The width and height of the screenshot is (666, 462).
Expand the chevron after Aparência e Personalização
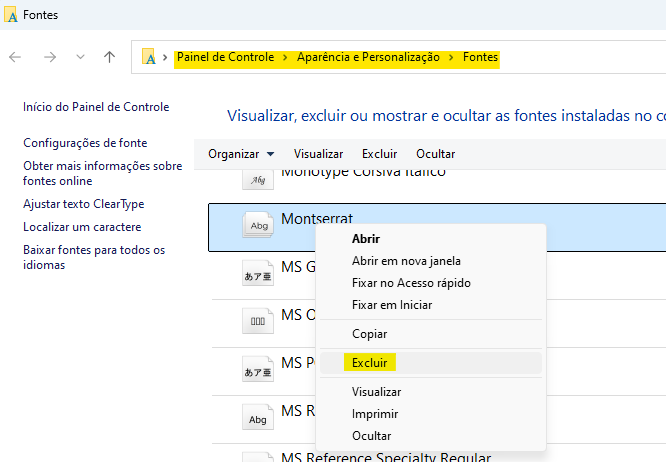coord(451,57)
